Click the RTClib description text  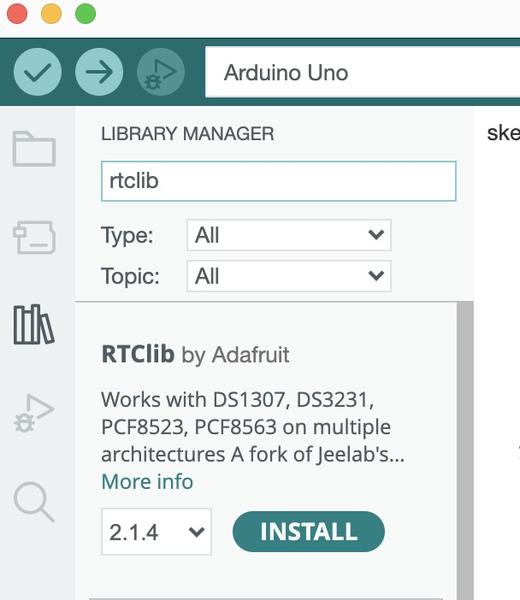(x=253, y=427)
